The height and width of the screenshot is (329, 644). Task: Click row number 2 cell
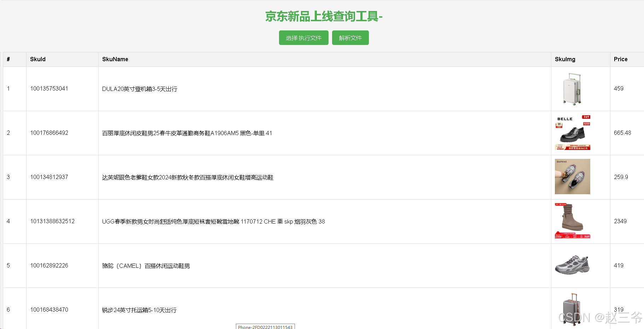14,133
